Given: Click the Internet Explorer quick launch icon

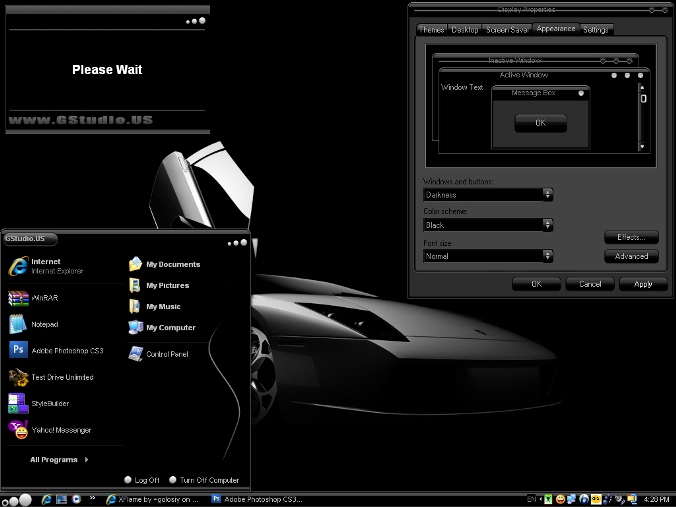Looking at the screenshot, I should [x=46, y=499].
